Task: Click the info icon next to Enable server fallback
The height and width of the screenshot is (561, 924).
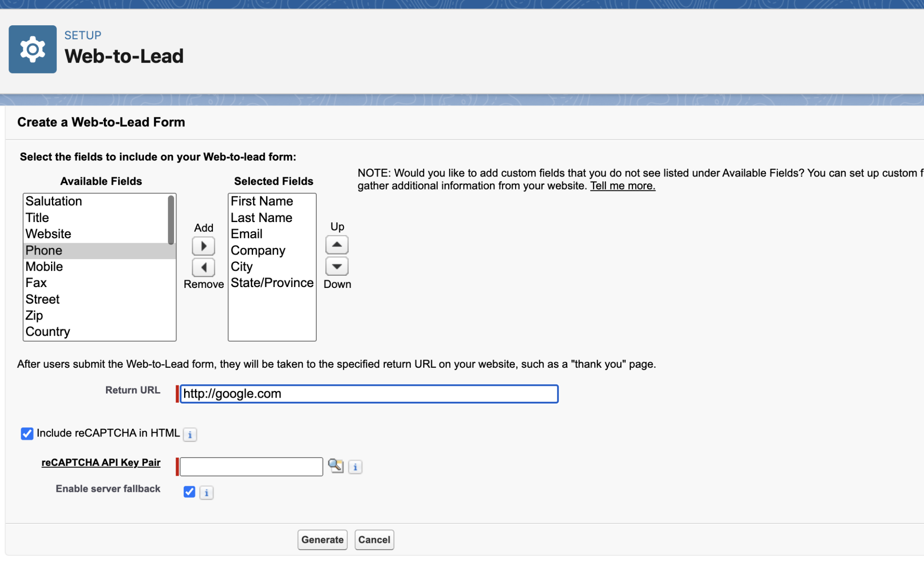Action: (x=207, y=492)
